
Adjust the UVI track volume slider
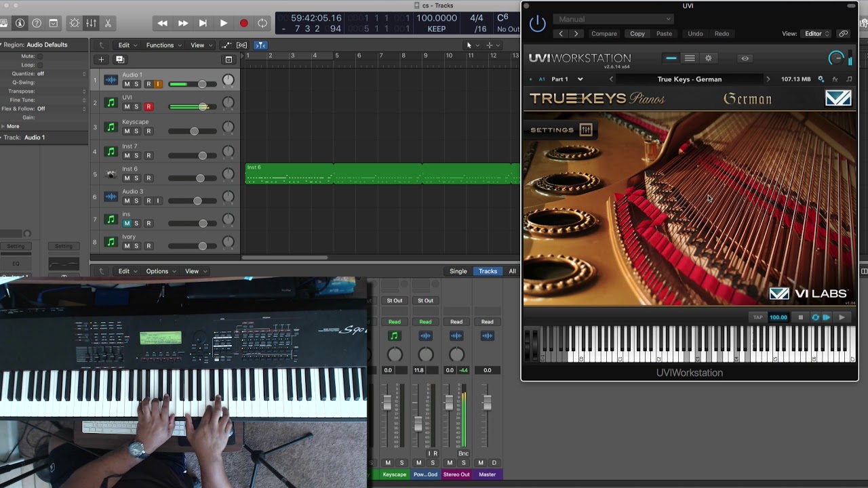point(203,107)
